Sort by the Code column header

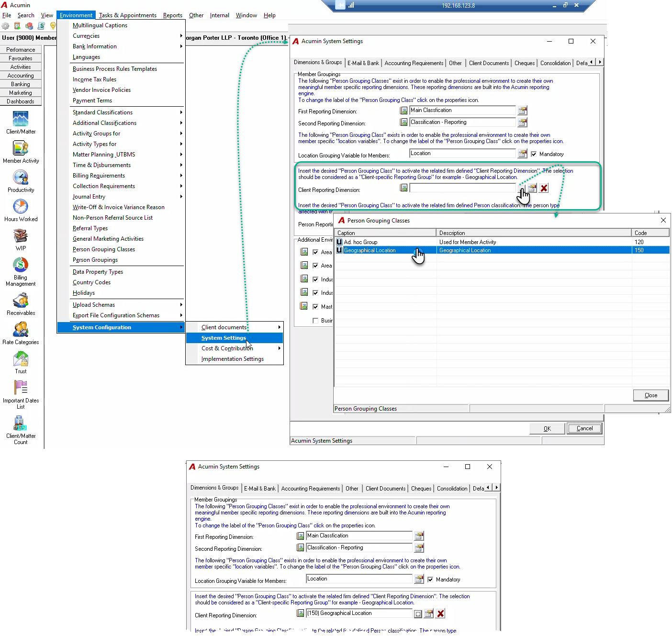(650, 233)
